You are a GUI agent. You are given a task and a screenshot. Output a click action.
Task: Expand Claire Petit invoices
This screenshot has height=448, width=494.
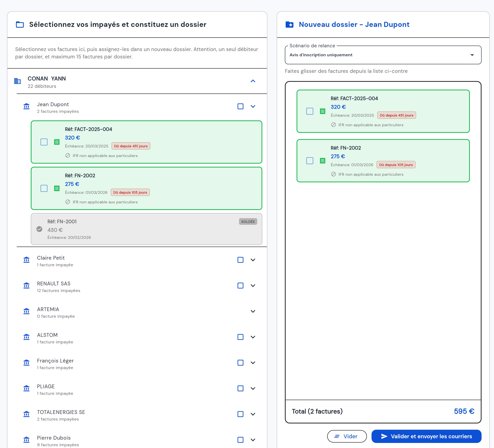point(253,260)
